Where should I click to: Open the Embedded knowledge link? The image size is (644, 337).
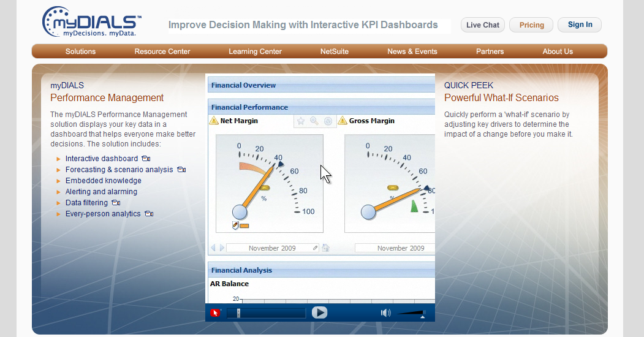tap(103, 181)
